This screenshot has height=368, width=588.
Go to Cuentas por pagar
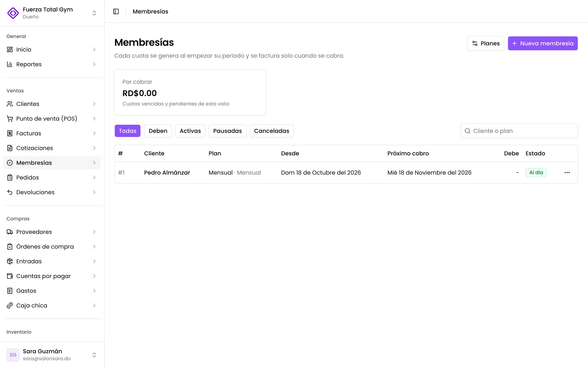click(52, 276)
